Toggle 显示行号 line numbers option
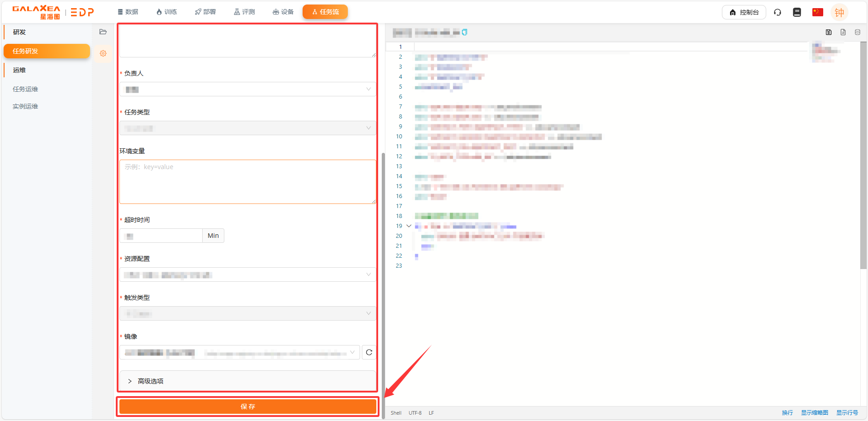This screenshot has width=868, height=421. pos(847,413)
